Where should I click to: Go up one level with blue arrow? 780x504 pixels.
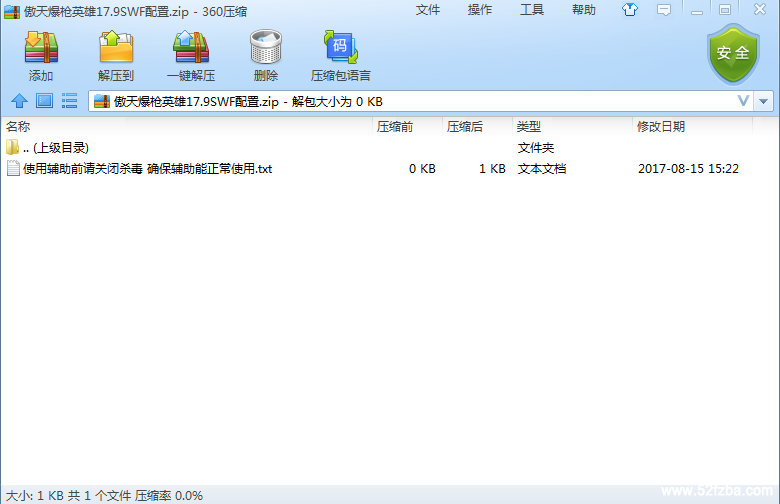tap(19, 101)
